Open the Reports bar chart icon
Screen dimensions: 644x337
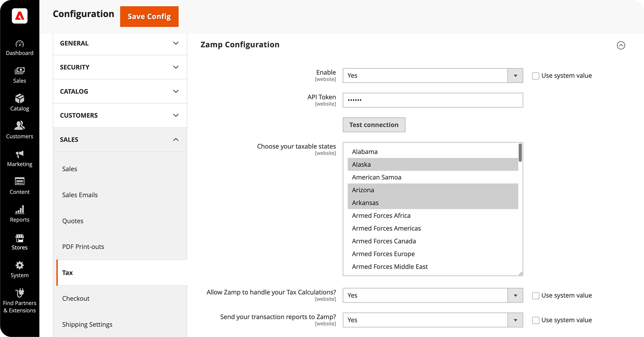click(20, 209)
